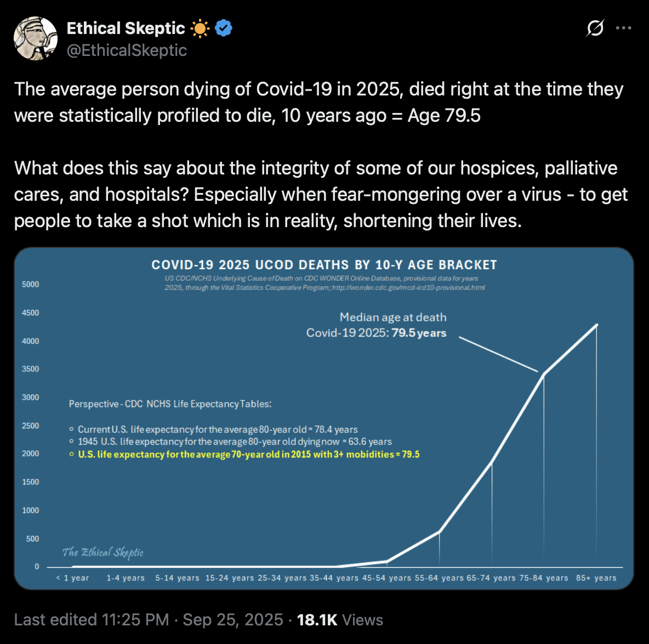
Task: Click the blue verified checkmark badge
Action: coord(224,28)
